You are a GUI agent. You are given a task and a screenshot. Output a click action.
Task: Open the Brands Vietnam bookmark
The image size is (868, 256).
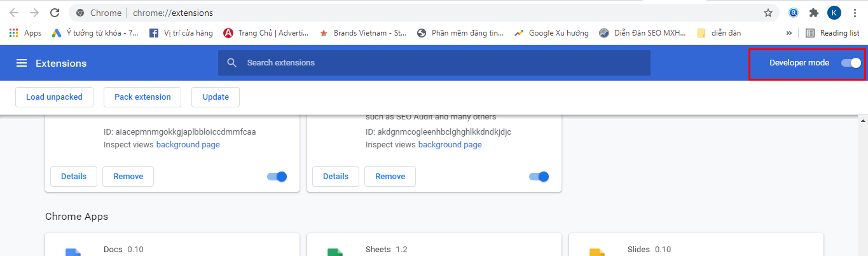pyautogui.click(x=362, y=33)
